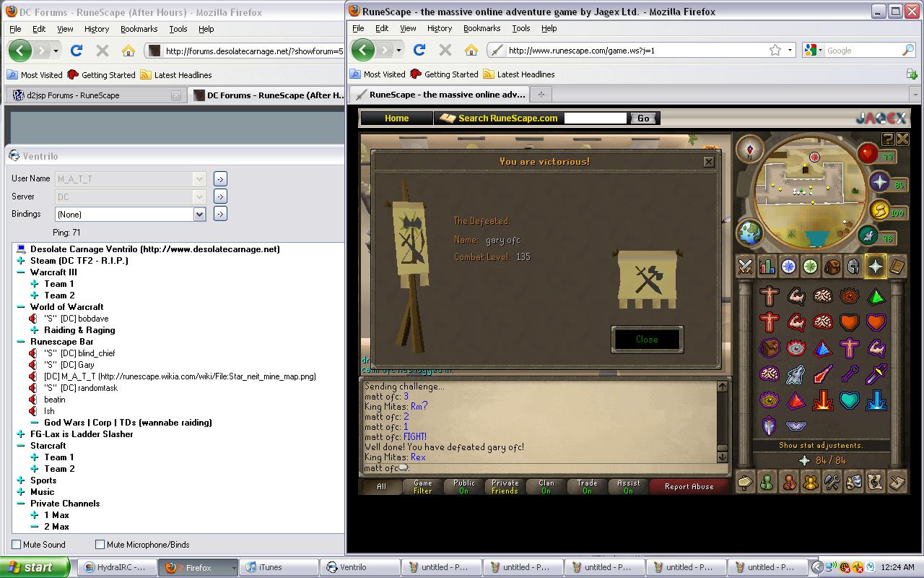Switch to iTunes in the taskbar
Image resolution: width=924 pixels, height=578 pixels.
click(277, 567)
